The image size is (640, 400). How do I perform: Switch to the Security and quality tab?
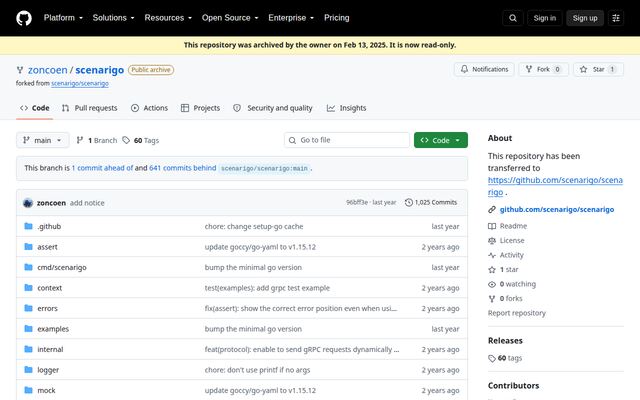coord(273,108)
